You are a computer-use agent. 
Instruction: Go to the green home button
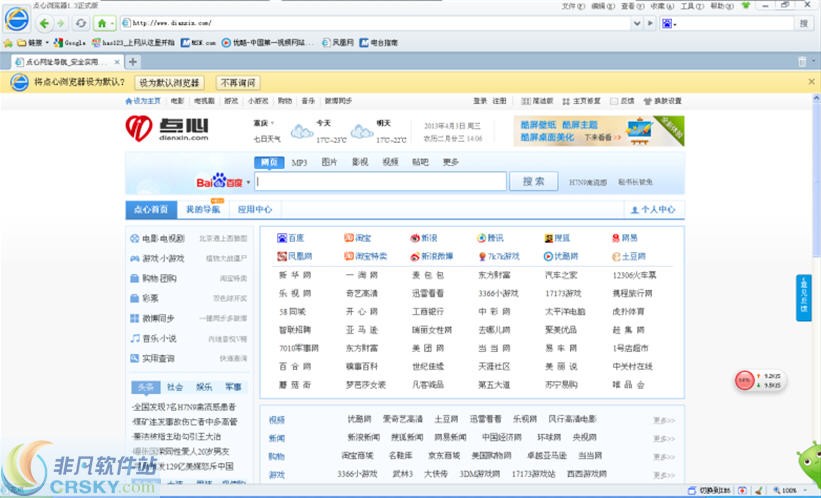(102, 23)
